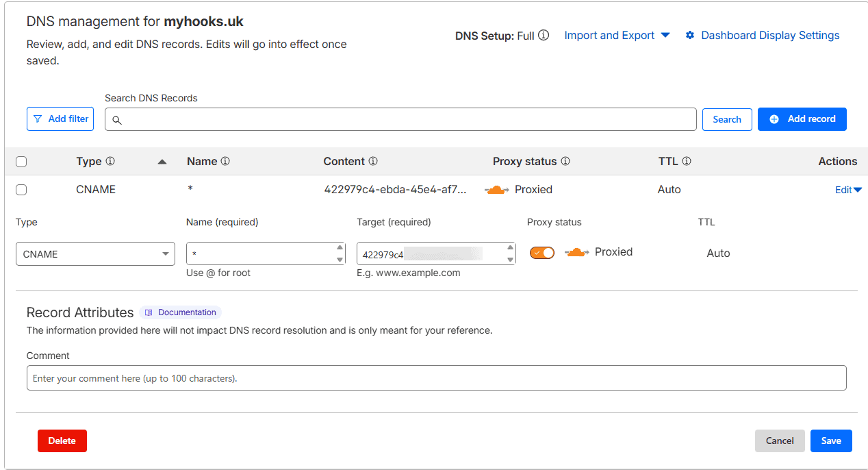Expand the Import and Export menu

[x=615, y=35]
